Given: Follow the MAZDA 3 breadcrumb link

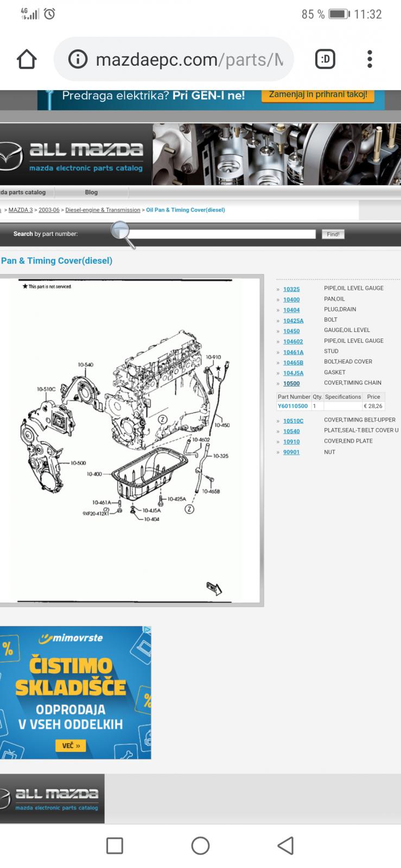Looking at the screenshot, I should click(x=21, y=210).
